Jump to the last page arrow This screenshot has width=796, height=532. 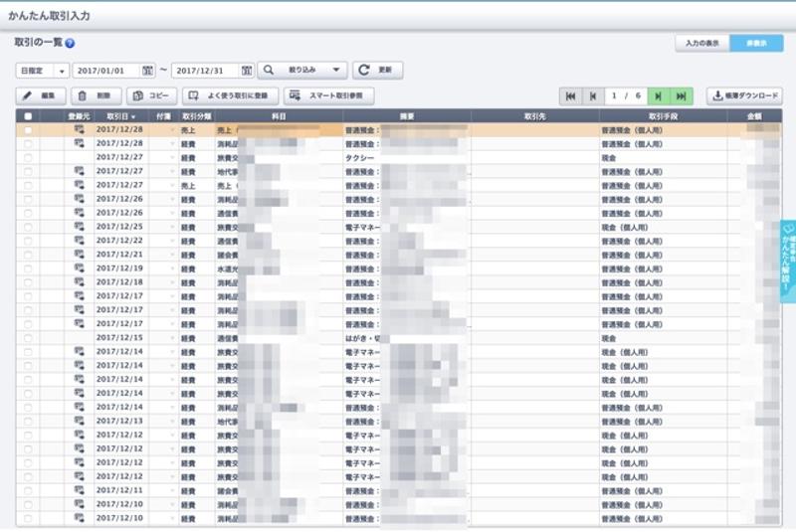click(681, 96)
